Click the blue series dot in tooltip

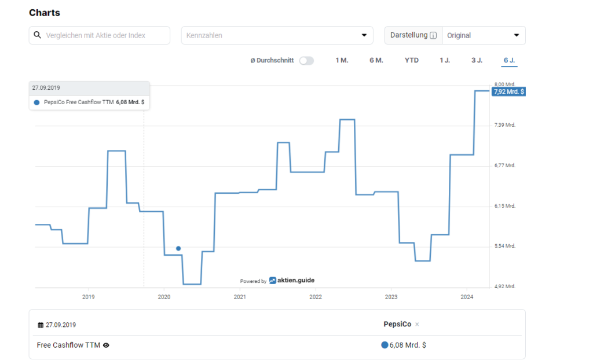click(36, 102)
